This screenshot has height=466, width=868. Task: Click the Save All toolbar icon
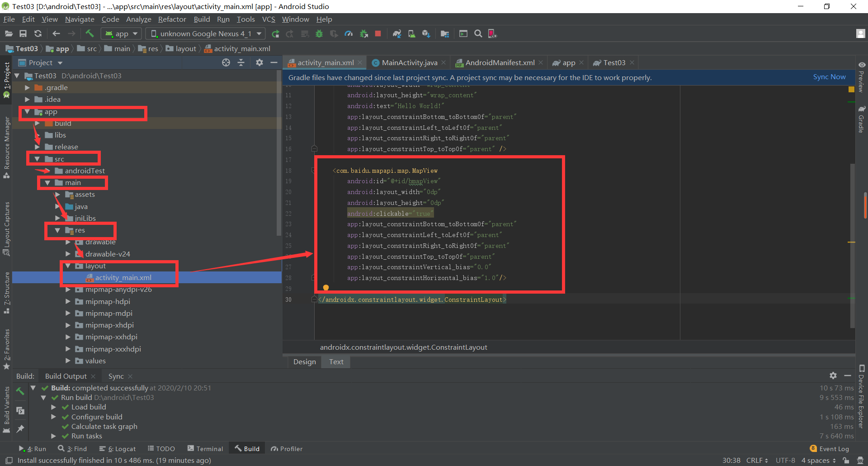point(23,33)
